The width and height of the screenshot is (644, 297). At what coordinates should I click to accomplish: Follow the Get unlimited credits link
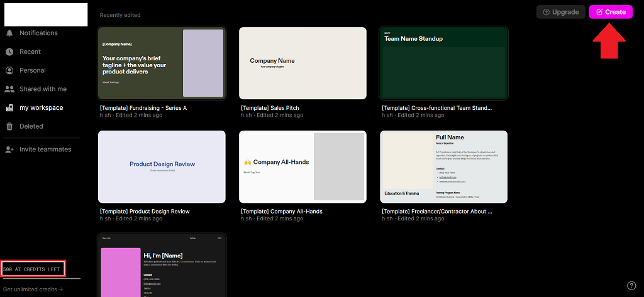pos(33,289)
